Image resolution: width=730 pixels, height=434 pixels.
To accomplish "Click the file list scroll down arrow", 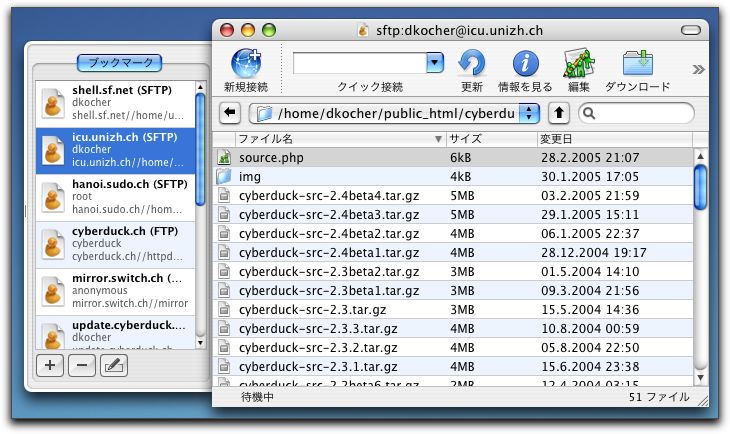I will point(700,378).
